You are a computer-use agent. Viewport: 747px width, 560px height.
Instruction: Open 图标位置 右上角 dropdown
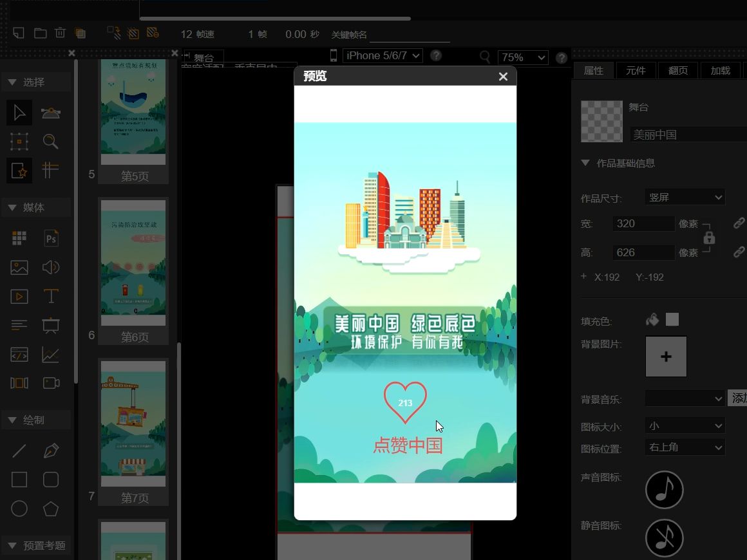coord(685,447)
